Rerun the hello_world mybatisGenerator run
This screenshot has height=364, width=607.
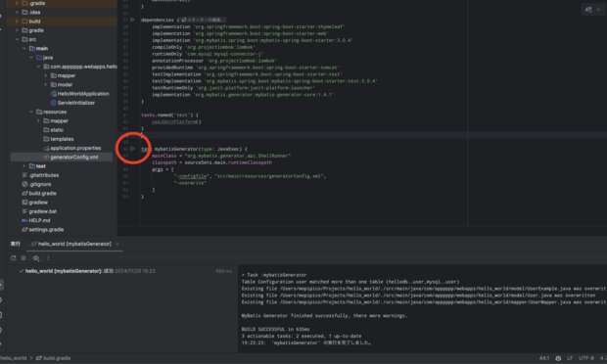pyautogui.click(x=14, y=258)
